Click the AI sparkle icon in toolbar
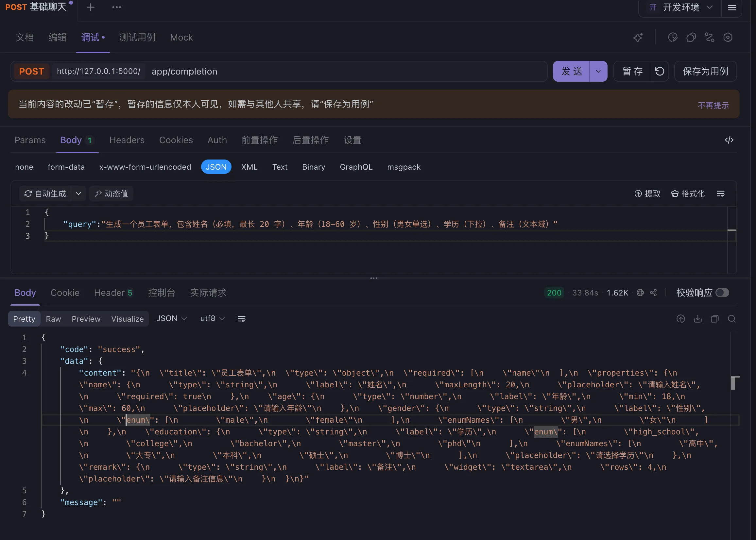This screenshot has width=756, height=540. click(638, 38)
